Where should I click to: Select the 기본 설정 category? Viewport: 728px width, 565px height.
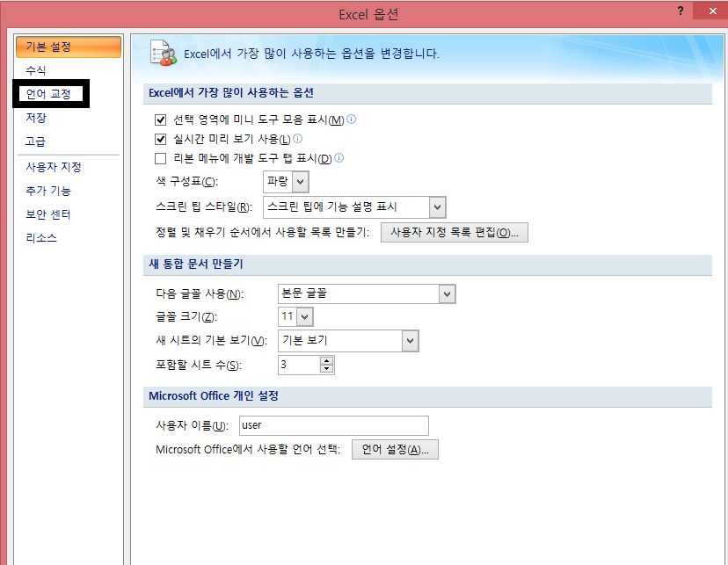(x=69, y=47)
